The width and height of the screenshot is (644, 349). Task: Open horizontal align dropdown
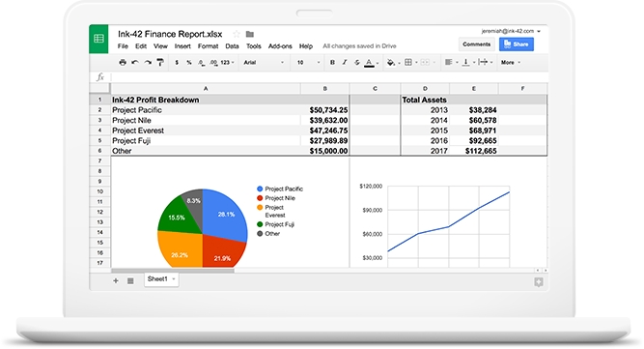point(451,63)
